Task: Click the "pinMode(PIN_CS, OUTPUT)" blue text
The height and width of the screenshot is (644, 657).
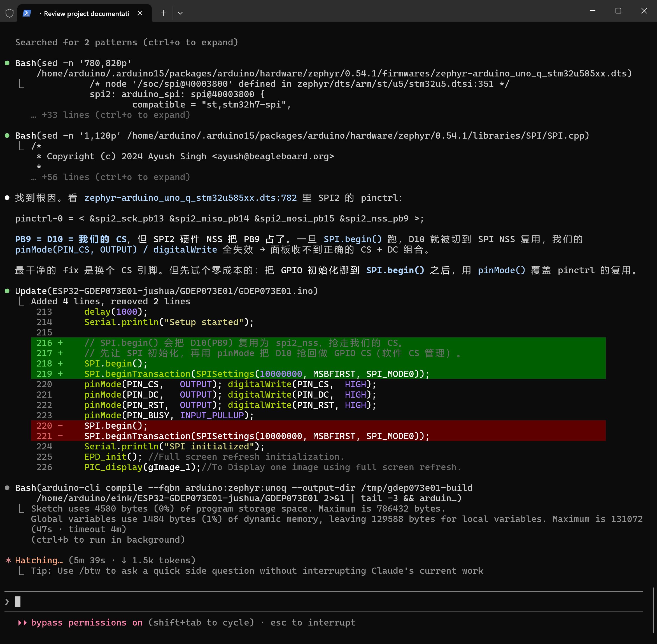Action: [76, 250]
